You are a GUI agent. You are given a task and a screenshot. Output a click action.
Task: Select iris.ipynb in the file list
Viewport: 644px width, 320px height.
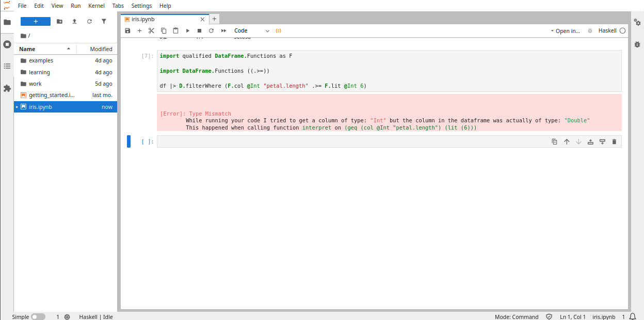(66, 107)
